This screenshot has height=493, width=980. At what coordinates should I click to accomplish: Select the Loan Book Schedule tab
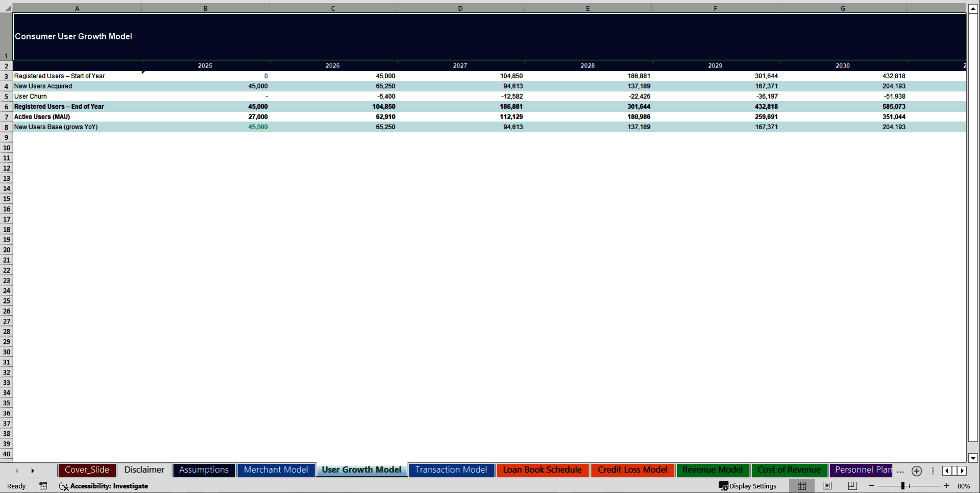543,469
